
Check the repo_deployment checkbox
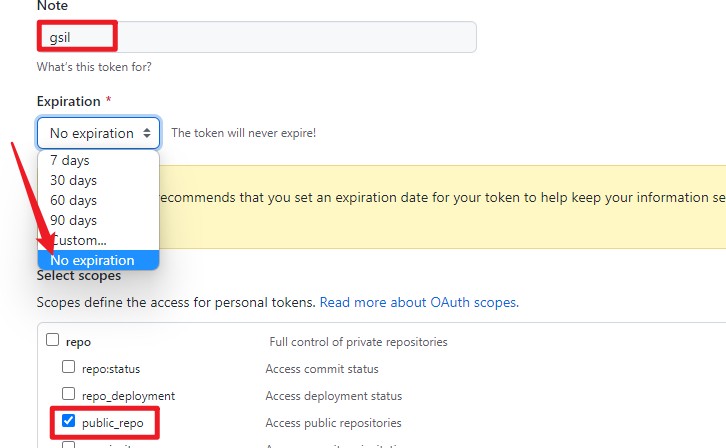pos(69,394)
